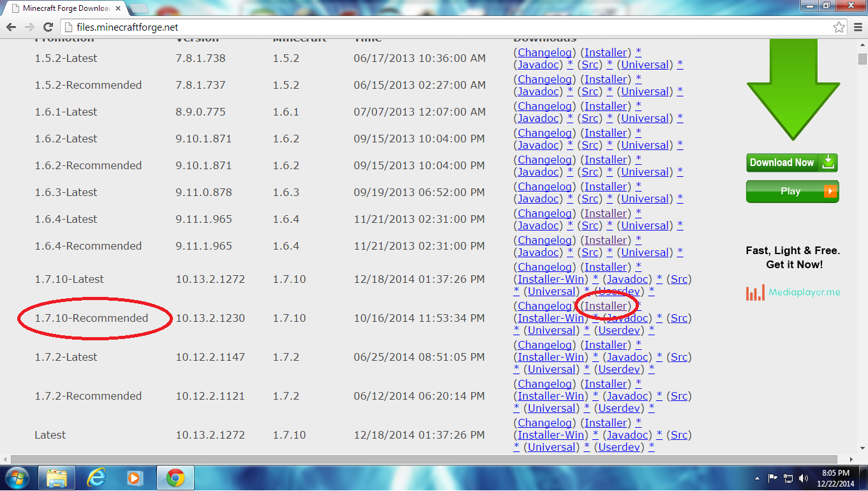Switch to Chrome on the taskbar
The height and width of the screenshot is (491, 868).
pos(176,478)
